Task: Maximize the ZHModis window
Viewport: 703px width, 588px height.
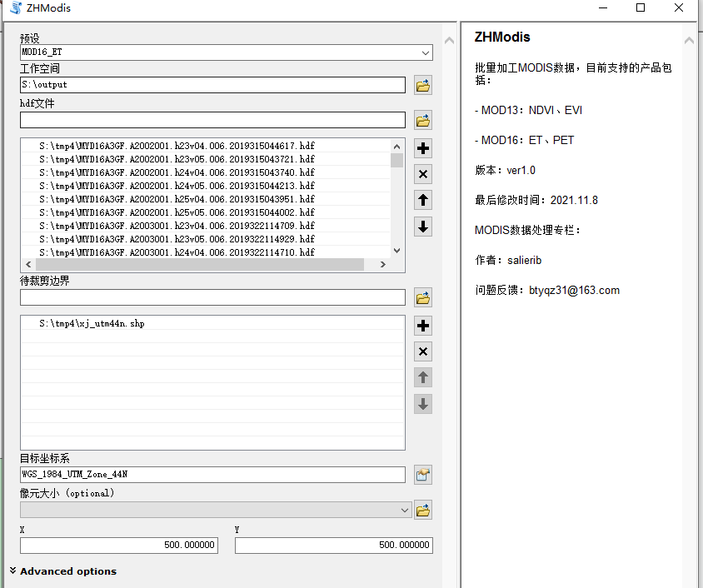Action: [x=641, y=8]
